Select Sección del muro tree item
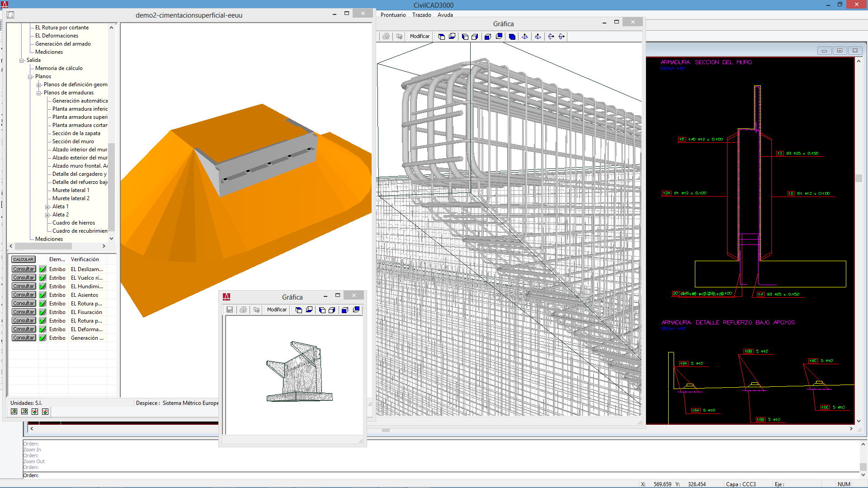The width and height of the screenshot is (868, 488). [x=73, y=141]
